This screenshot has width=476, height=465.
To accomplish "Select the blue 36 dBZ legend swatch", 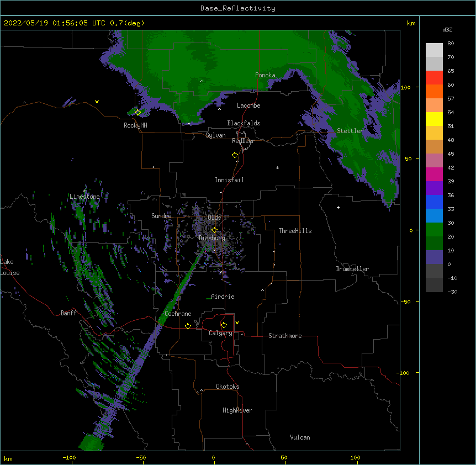I will [x=434, y=202].
